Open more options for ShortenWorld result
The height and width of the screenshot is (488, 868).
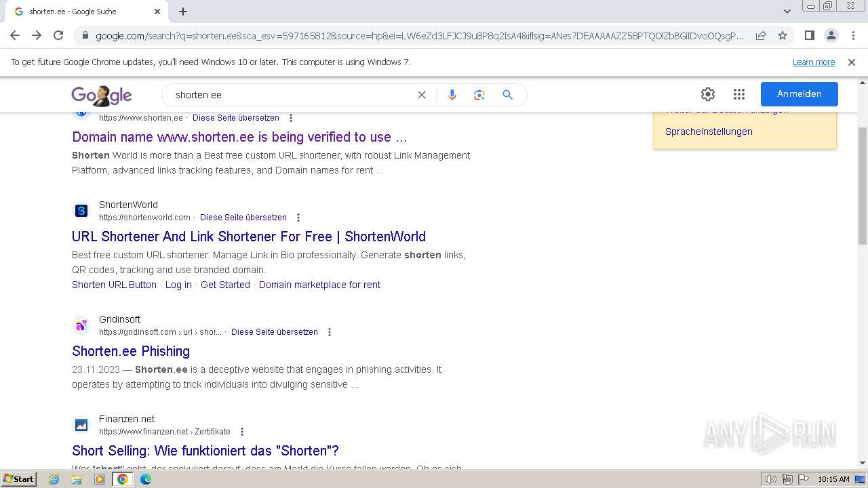pyautogui.click(x=298, y=218)
